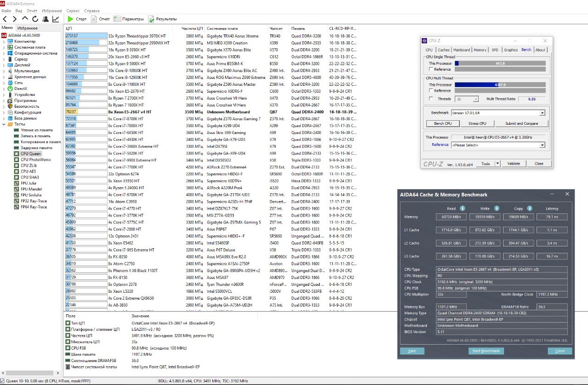588x385 pixels.
Task: Switch to the Mainboard tab in CPU-Z
Action: click(461, 50)
